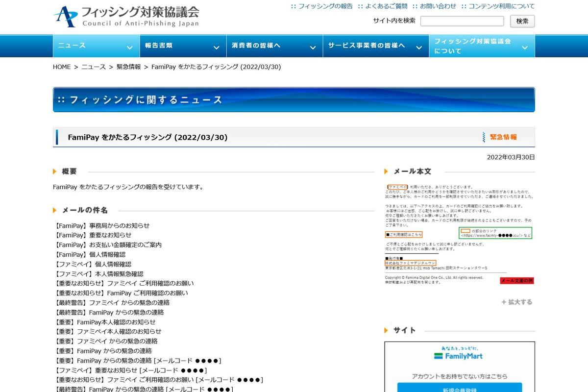The height and width of the screenshot is (392, 588).
Task: Click the 緊急情報 category badge
Action: point(500,137)
